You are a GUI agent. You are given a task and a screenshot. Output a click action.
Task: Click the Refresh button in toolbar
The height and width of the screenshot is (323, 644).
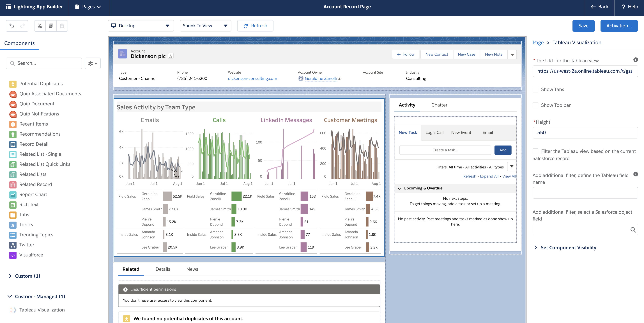click(255, 26)
